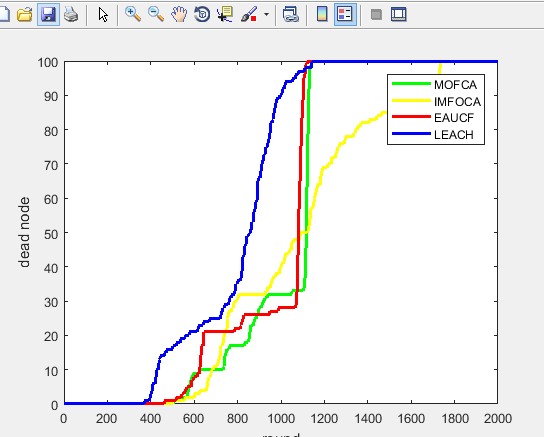This screenshot has height=437, width=544.
Task: Select the Edit Plot arrow tool
Action: point(103,15)
